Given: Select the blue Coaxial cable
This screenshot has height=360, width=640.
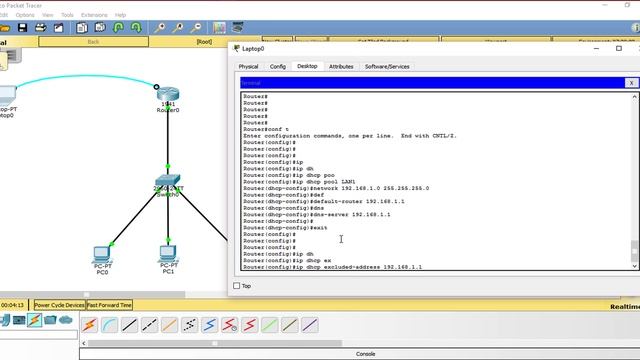Looking at the screenshot, I should (209, 325).
